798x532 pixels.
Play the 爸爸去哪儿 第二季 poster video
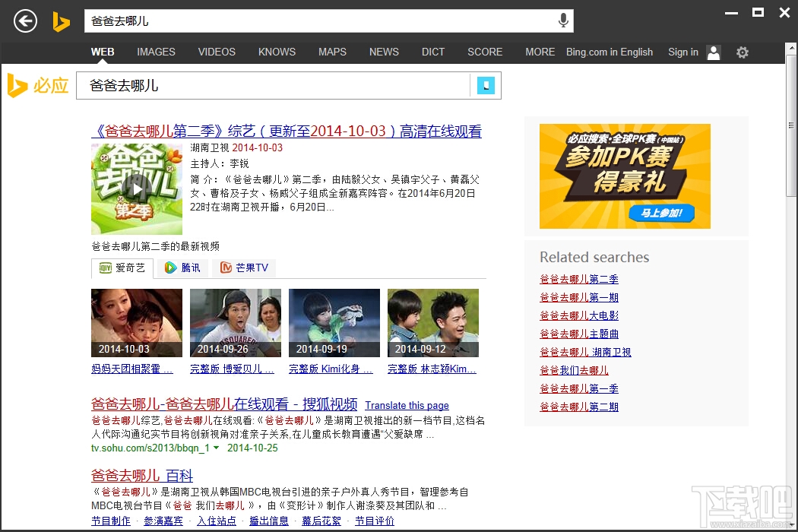click(x=136, y=189)
